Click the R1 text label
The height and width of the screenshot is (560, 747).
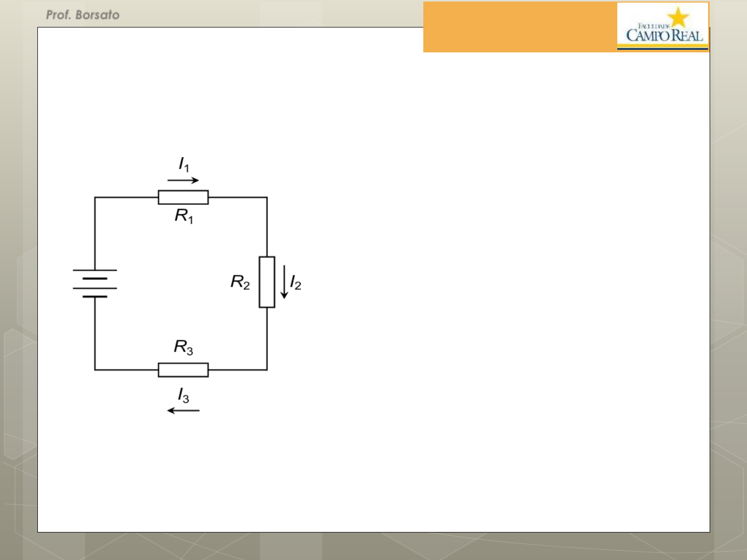(x=184, y=215)
